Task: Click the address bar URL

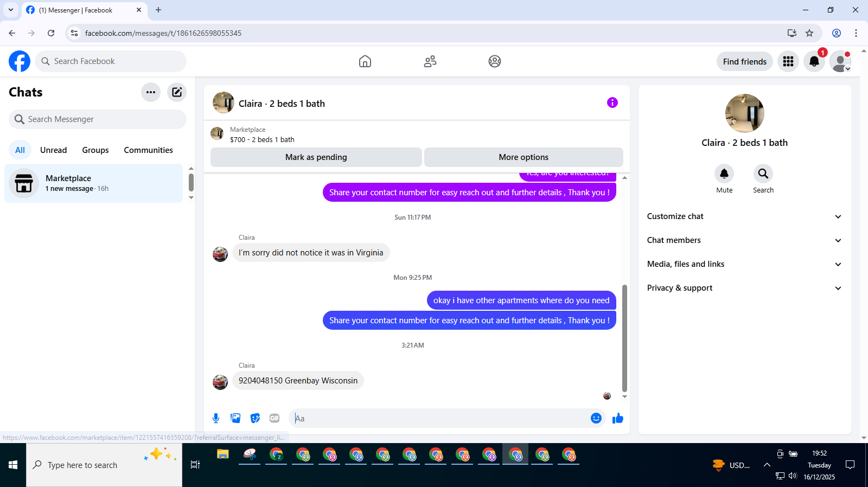Action: [x=163, y=33]
